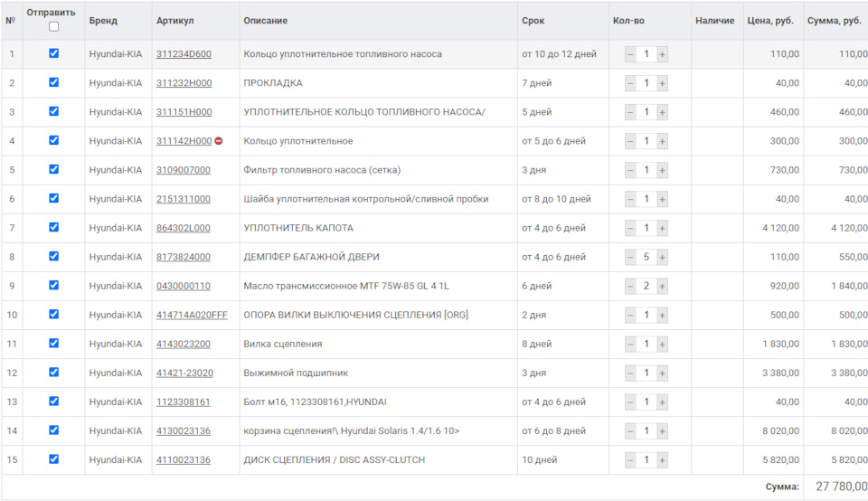Viewport: 868px width, 501px height.
Task: Open article link 414714A020FFF
Action: [x=192, y=315]
